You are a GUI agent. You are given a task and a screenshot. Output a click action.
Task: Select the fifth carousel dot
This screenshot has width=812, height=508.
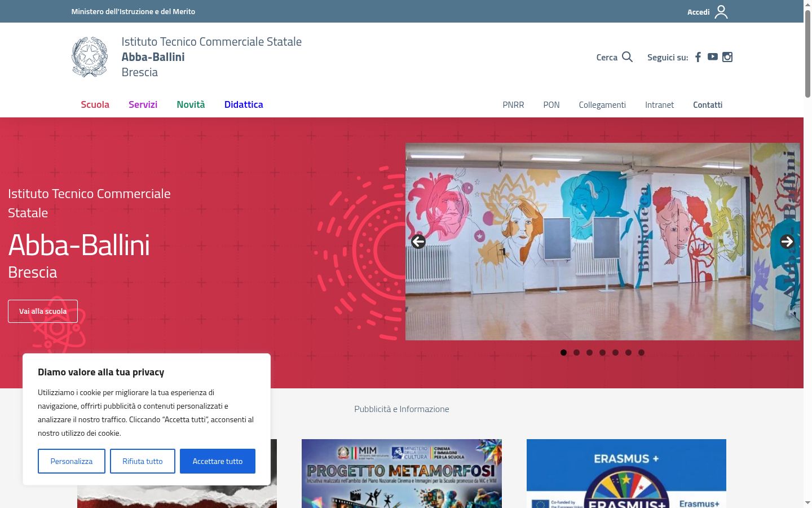[x=615, y=352]
